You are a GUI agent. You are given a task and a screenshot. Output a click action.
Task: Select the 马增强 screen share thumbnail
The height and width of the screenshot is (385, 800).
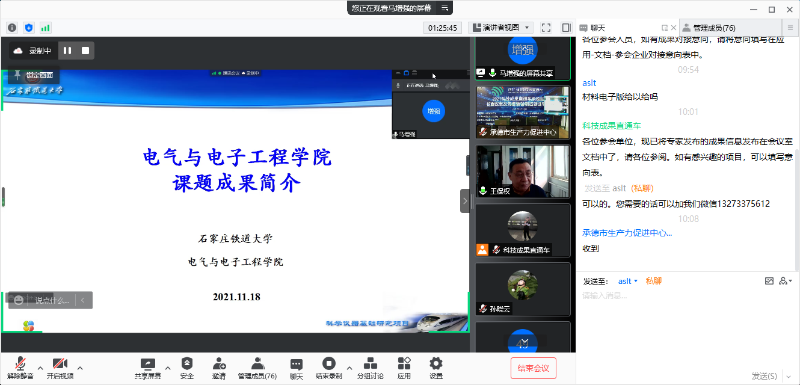coord(523,58)
